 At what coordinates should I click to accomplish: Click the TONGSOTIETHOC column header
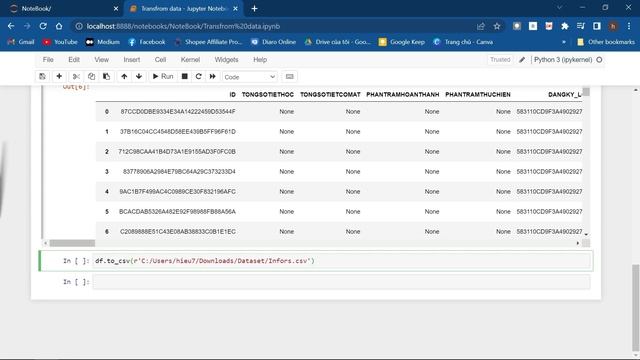pyautogui.click(x=268, y=94)
